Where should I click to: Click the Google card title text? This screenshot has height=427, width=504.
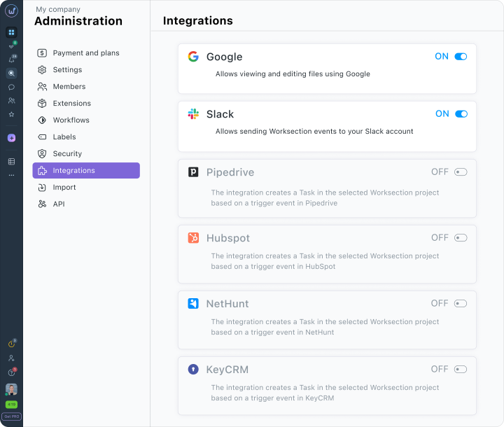point(225,57)
